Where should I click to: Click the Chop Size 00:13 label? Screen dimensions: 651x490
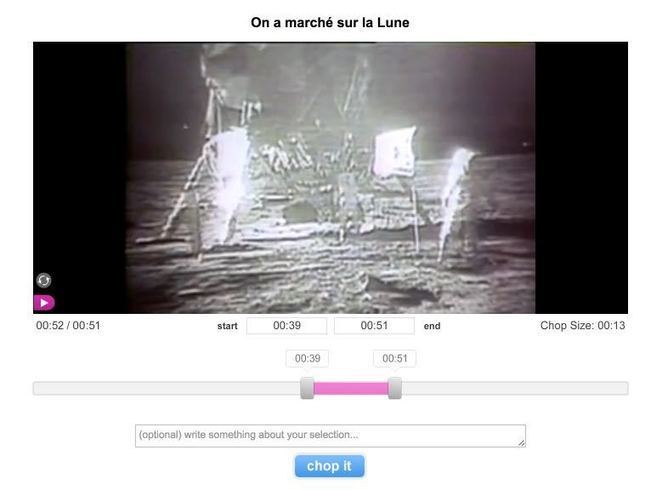click(582, 326)
